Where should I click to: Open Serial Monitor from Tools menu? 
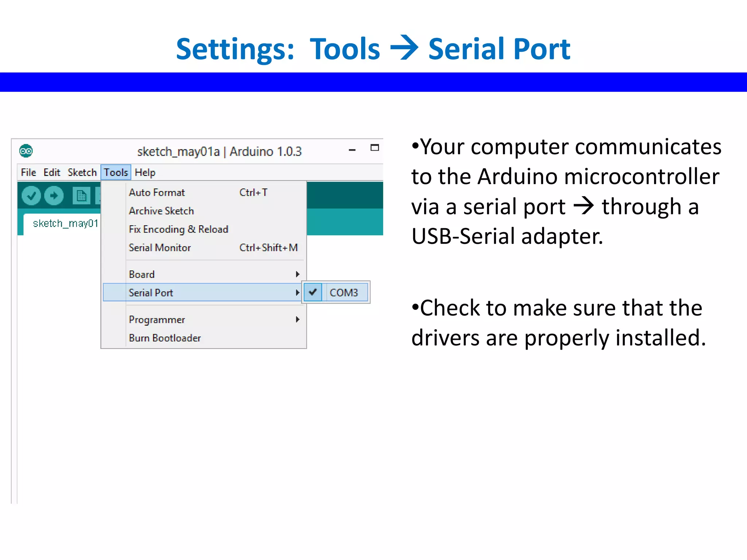160,248
